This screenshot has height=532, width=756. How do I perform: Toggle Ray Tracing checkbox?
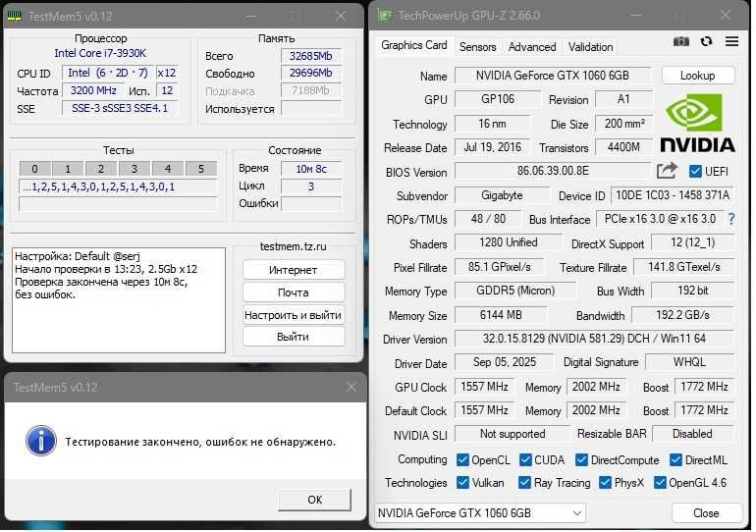[524, 482]
